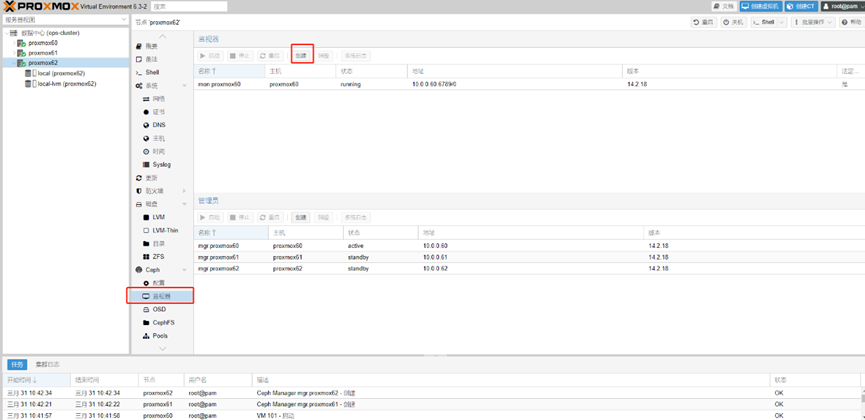865x420 pixels.
Task: Open the dropdown arrow beside the Shell button
Action: (782, 22)
